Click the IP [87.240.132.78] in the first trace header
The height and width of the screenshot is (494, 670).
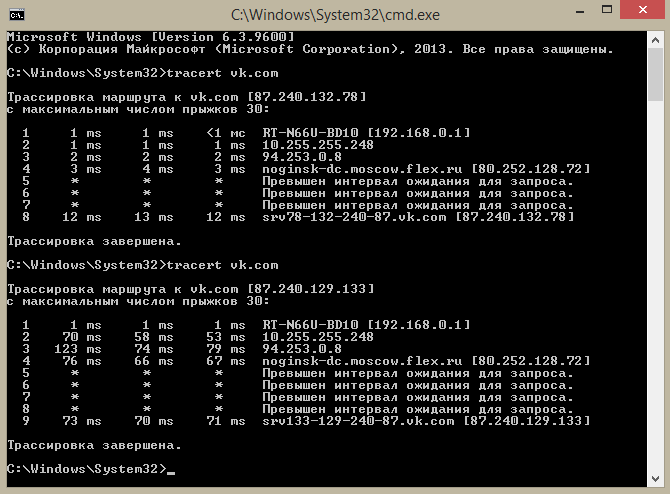[307, 97]
